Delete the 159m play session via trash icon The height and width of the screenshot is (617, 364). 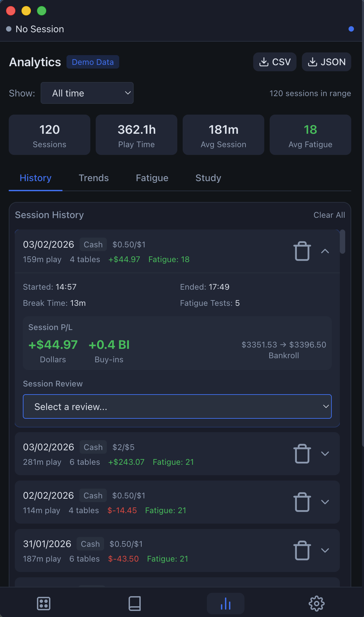click(x=302, y=251)
